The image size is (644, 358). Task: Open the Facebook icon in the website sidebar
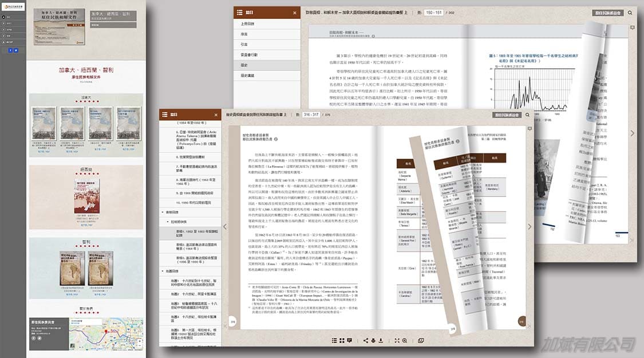[11, 50]
